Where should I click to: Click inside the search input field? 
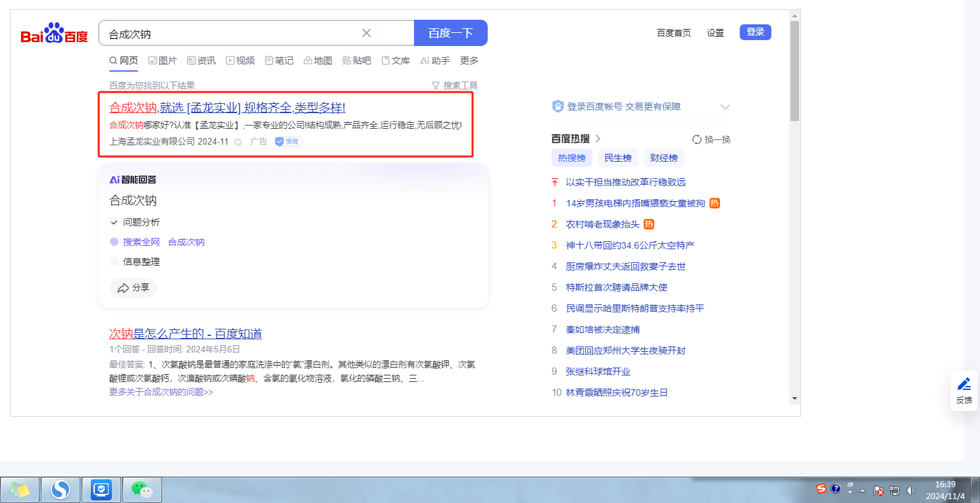(x=230, y=33)
